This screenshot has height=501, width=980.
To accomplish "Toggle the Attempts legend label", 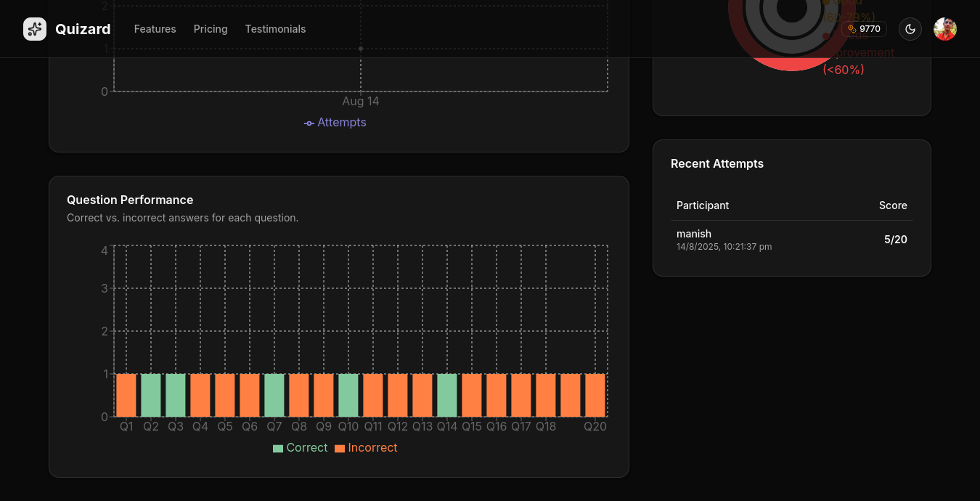I will (342, 123).
